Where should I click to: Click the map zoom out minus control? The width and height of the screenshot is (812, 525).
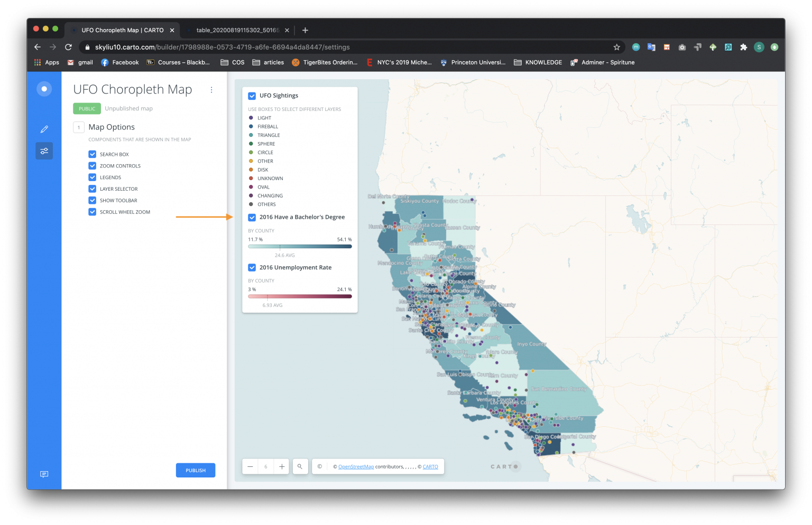[250, 466]
